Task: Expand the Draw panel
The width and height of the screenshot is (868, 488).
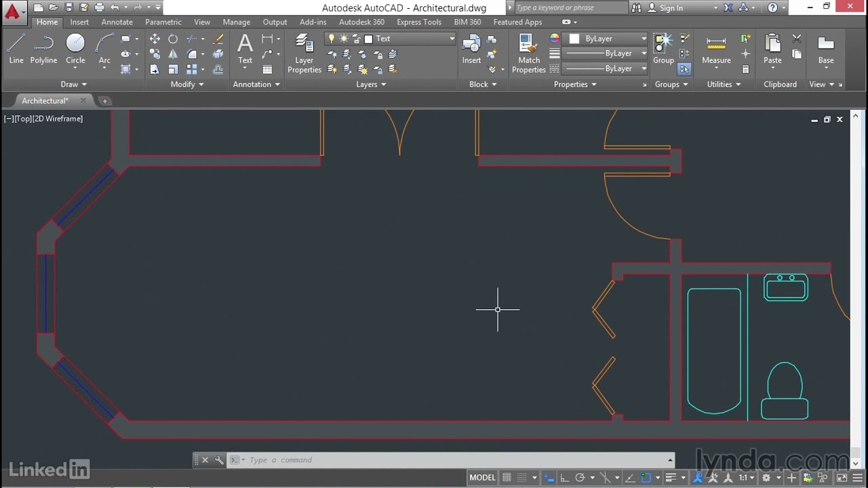Action: [74, 85]
